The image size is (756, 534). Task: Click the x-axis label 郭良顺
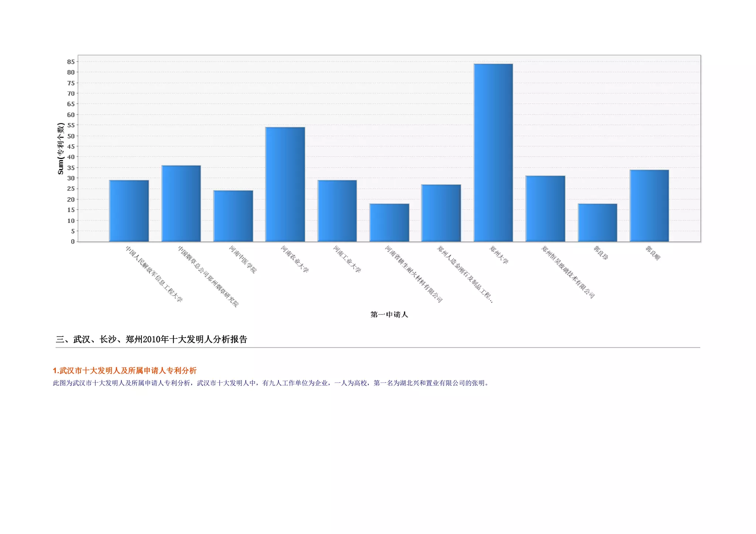click(x=653, y=253)
